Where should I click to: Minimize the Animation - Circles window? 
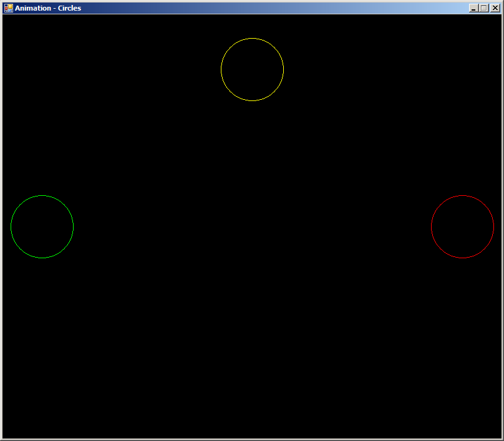coord(473,8)
